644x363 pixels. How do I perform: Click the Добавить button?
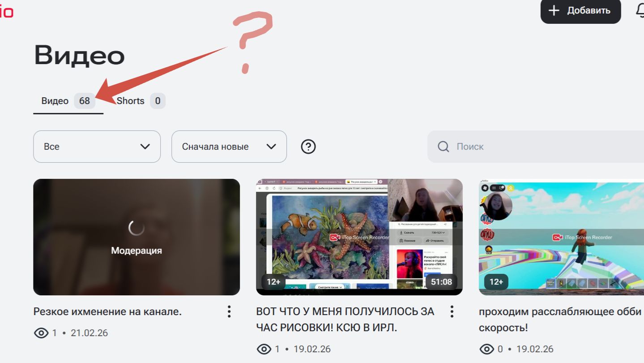point(580,10)
